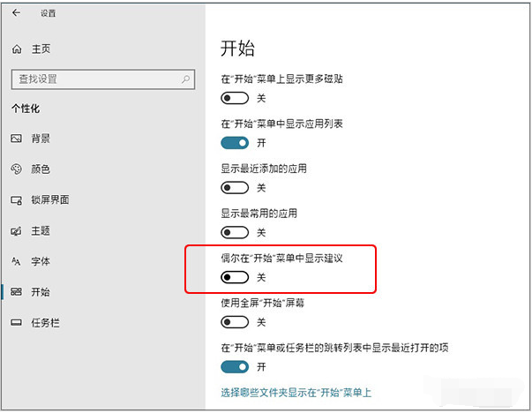Click the 任务栏 taskbar icon

[16, 323]
